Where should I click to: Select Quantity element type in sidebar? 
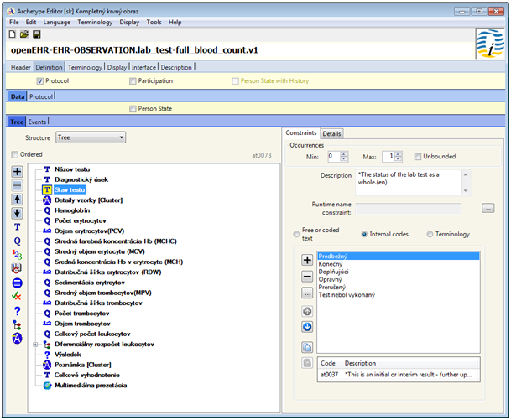click(x=18, y=241)
